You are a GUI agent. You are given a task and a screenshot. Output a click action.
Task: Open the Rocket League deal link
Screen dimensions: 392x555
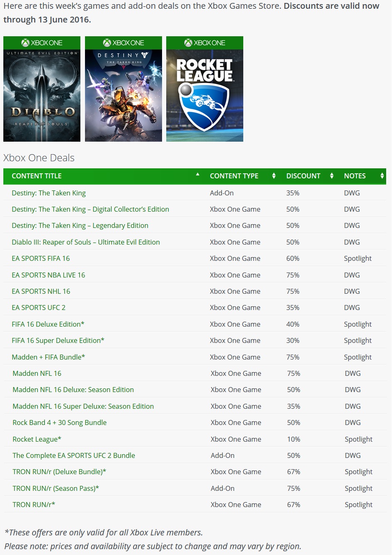coord(37,439)
